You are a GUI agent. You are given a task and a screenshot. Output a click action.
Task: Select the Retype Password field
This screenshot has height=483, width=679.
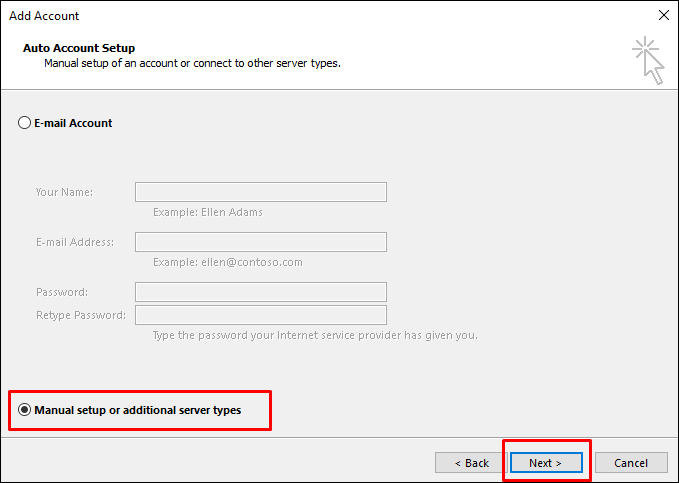point(260,315)
